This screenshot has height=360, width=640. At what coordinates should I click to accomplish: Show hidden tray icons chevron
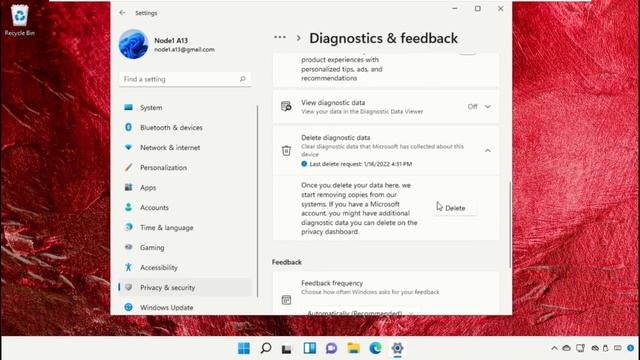pyautogui.click(x=554, y=348)
